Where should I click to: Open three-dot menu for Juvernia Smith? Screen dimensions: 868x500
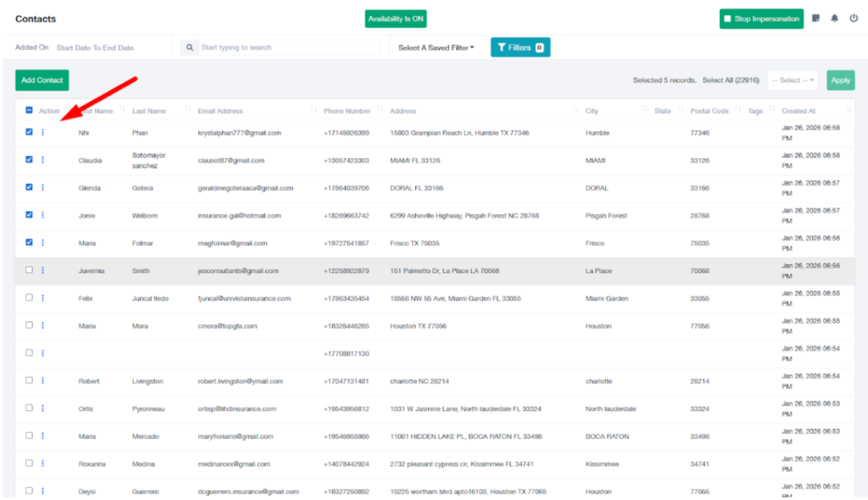point(43,270)
